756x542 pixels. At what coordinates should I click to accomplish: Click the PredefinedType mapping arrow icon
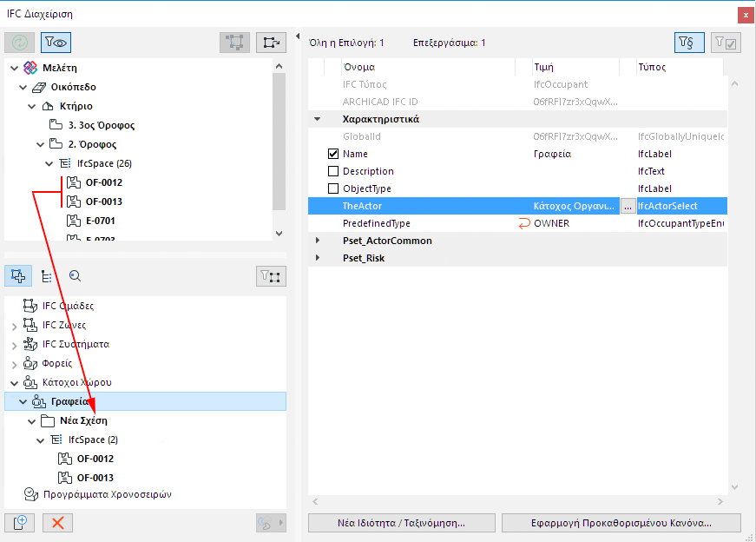pos(524,223)
